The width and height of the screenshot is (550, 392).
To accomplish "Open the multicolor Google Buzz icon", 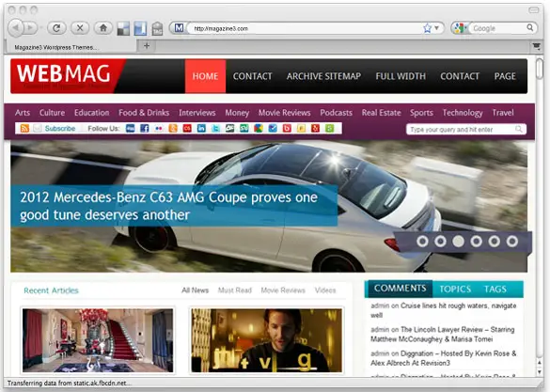I will pyautogui.click(x=259, y=129).
